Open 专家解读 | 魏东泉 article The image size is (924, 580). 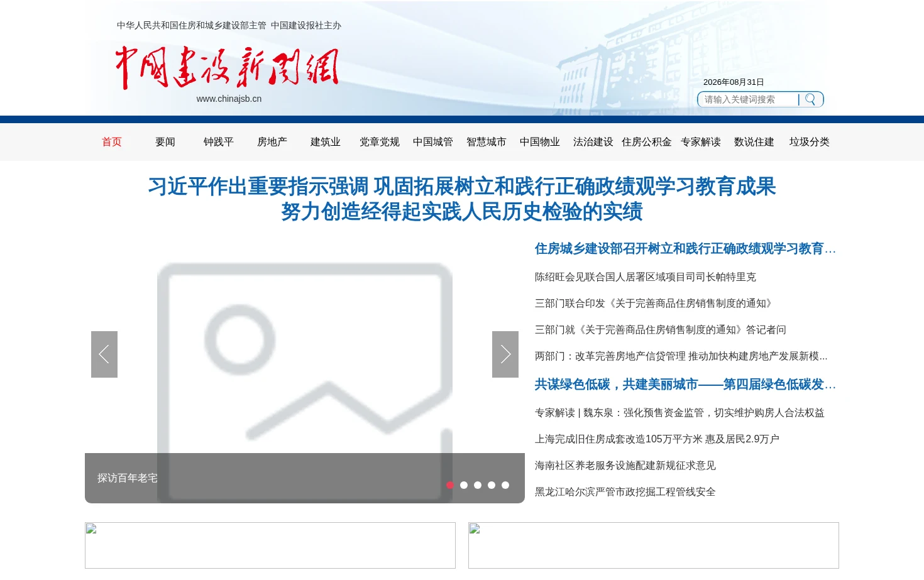(679, 413)
